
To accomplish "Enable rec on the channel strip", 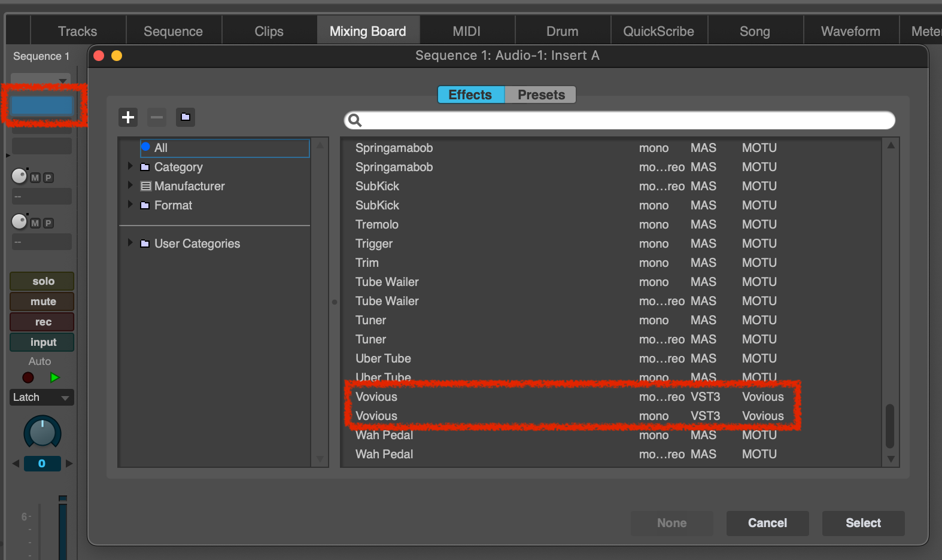I will tap(42, 322).
